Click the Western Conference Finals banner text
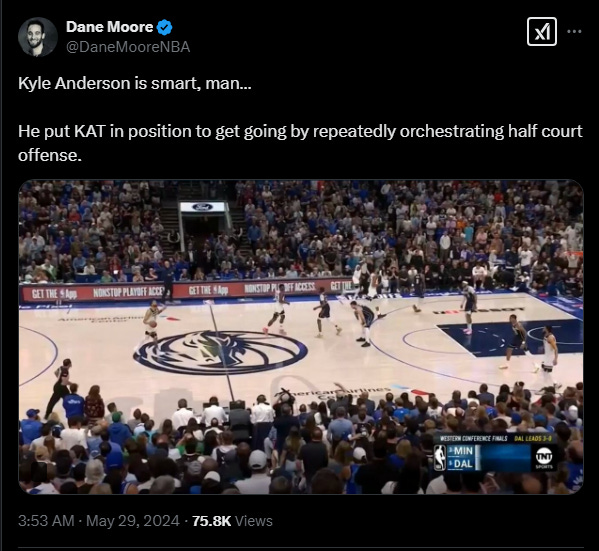599x551 pixels. [x=473, y=438]
